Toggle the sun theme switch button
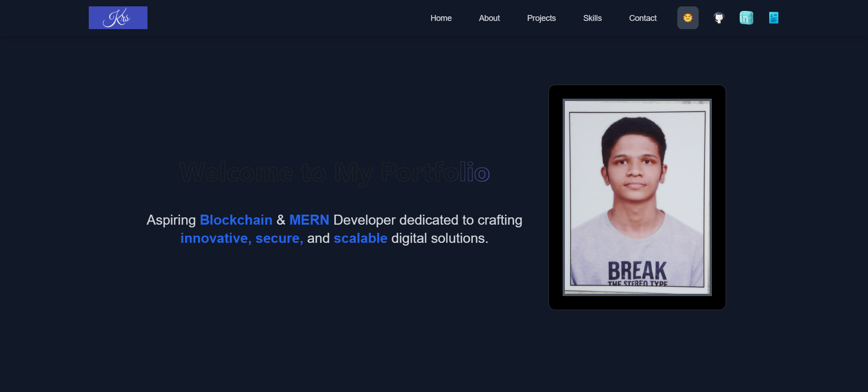Image resolution: width=868 pixels, height=392 pixels. coord(688,18)
